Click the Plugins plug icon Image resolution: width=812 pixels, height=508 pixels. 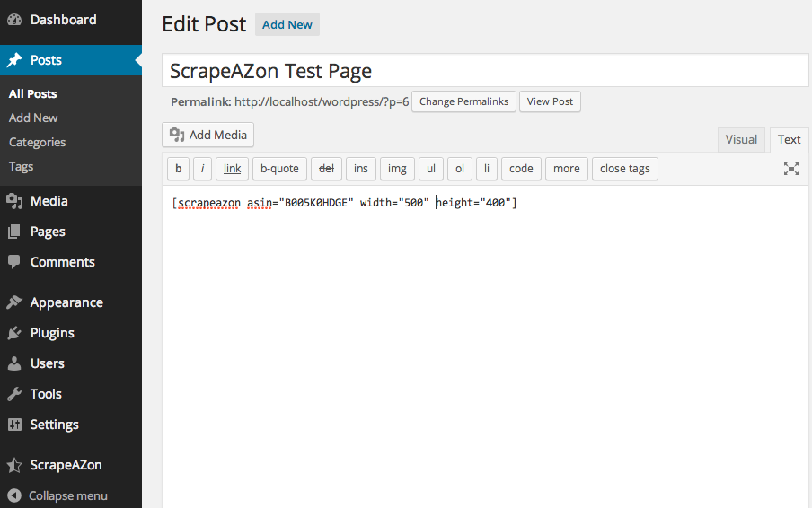(x=14, y=333)
